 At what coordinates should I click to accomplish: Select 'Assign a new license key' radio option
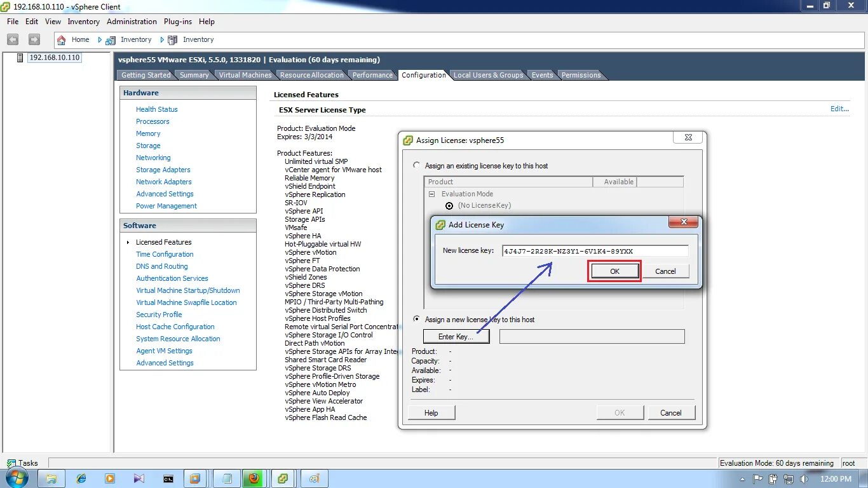pyautogui.click(x=417, y=319)
